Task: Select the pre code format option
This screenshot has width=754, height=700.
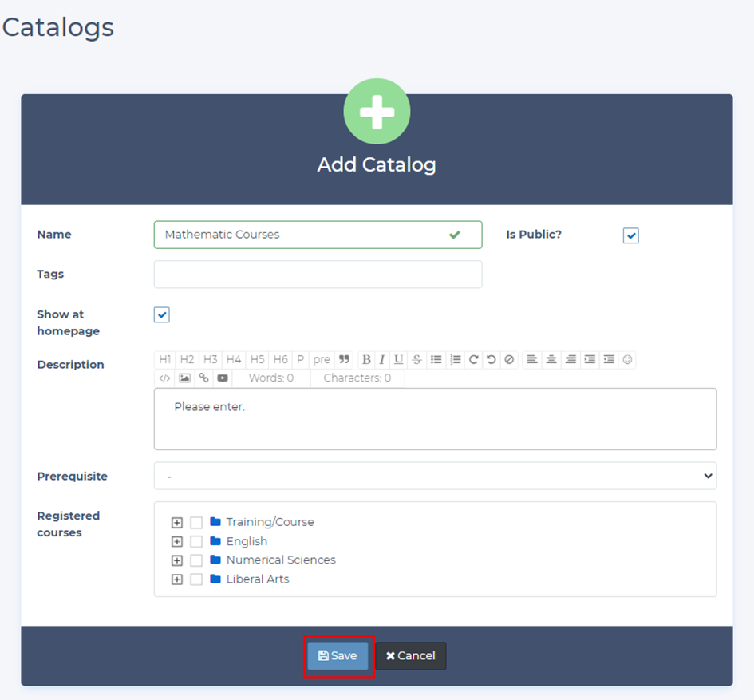Action: [322, 359]
